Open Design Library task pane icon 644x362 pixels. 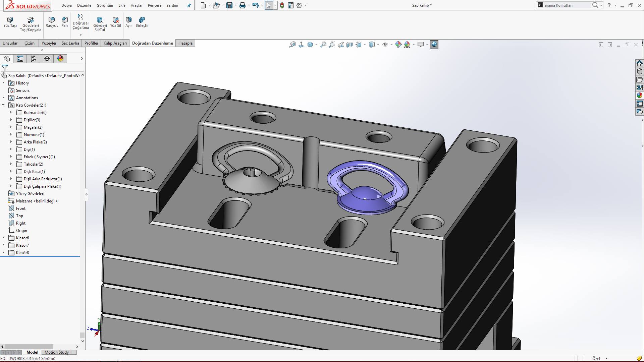pyautogui.click(x=640, y=71)
